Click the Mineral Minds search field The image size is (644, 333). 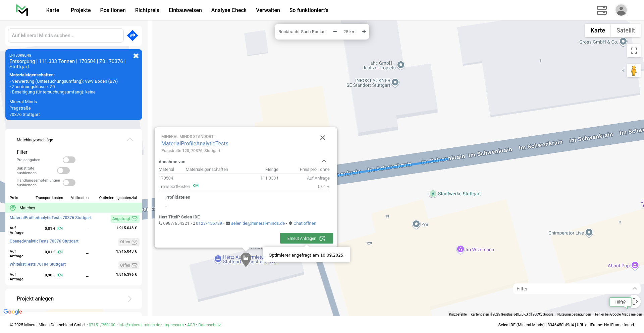pyautogui.click(x=66, y=36)
